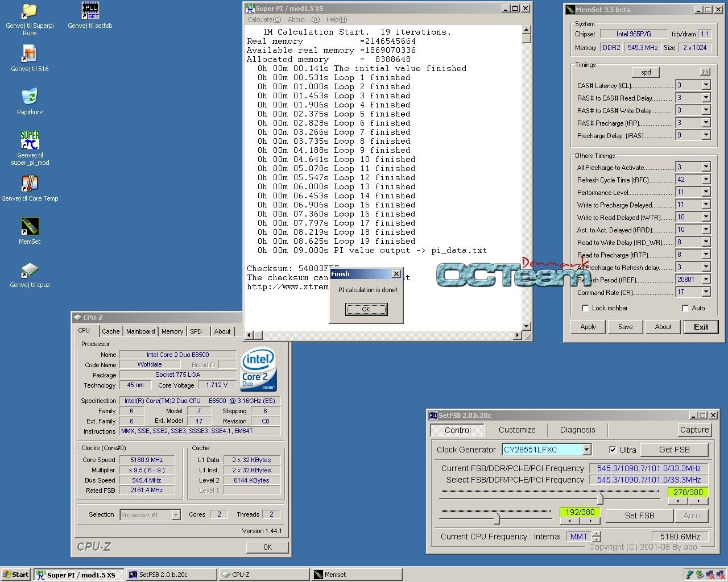Open the Genvej til 516 desktop icon
This screenshot has width=728, height=582.
[30, 54]
